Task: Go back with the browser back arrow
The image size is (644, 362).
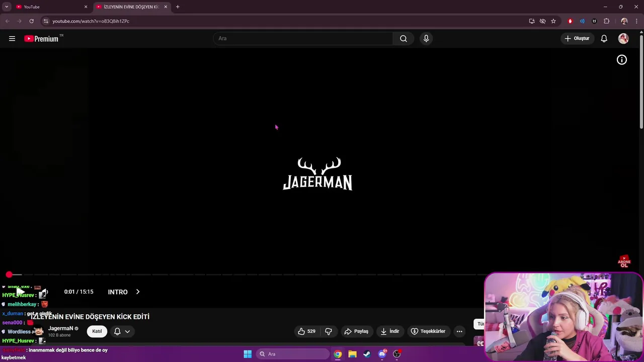Action: 7,21
